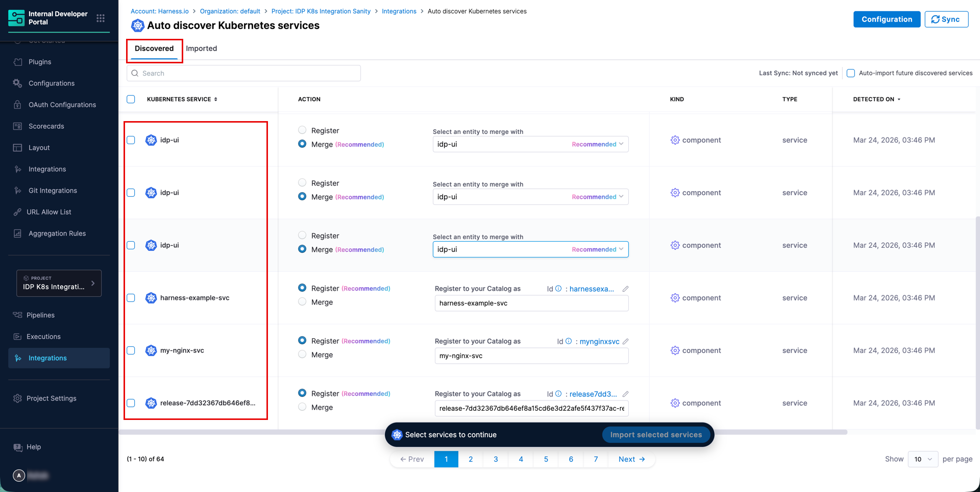Click the Help icon in sidebar
Screen dimensions: 980x492
click(18, 447)
